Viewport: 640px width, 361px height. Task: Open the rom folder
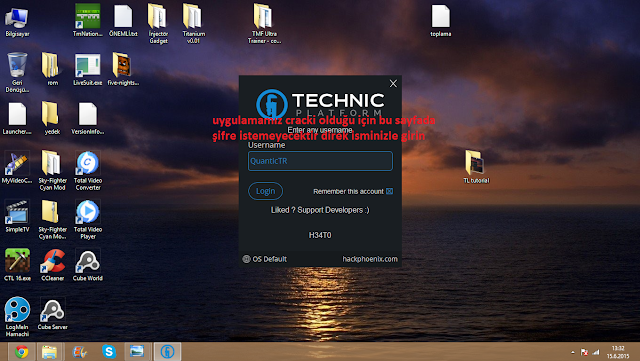coord(52,69)
